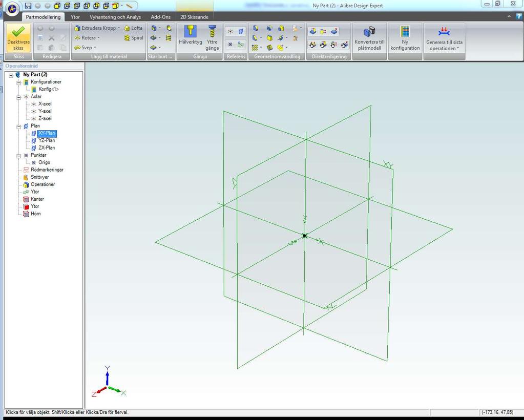Viewport: 524px width, 420px height.
Task: Open Svep dropdown arrow
Action: tap(95, 48)
